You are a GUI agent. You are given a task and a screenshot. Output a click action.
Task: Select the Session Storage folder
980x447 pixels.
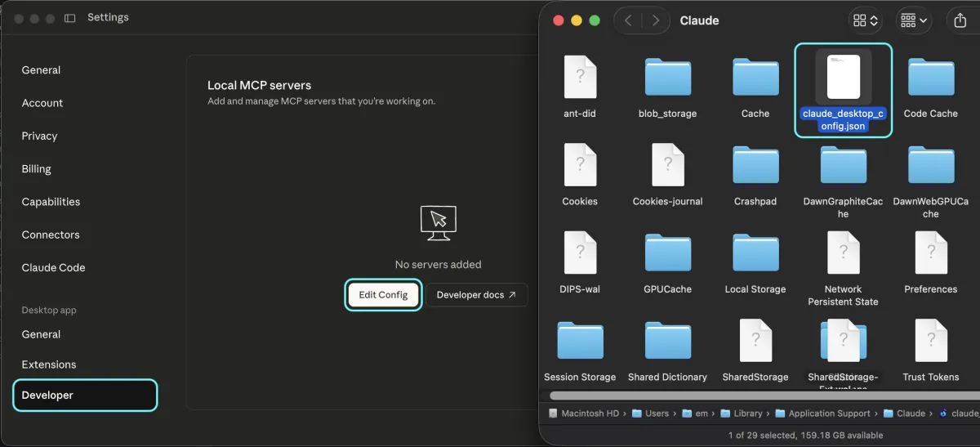point(580,350)
